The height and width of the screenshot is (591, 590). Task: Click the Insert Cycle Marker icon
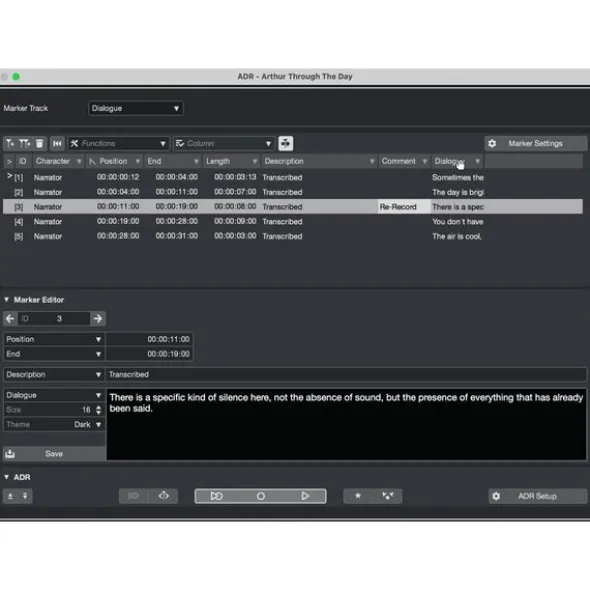[25, 144]
